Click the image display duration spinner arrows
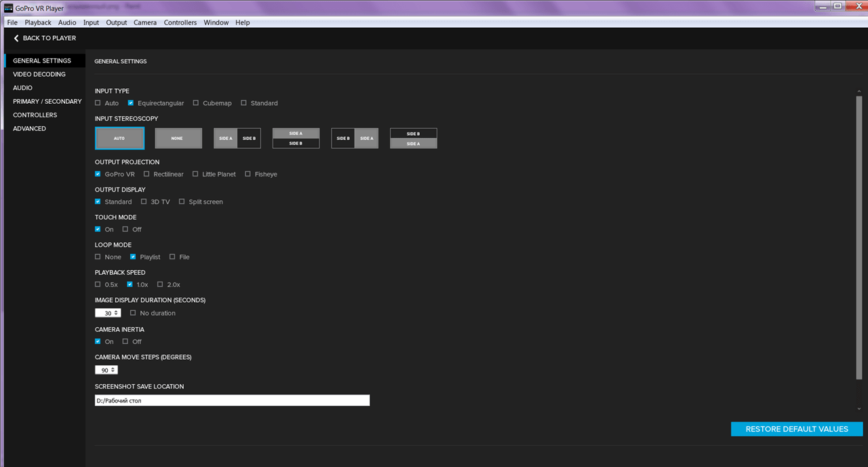 pos(117,313)
